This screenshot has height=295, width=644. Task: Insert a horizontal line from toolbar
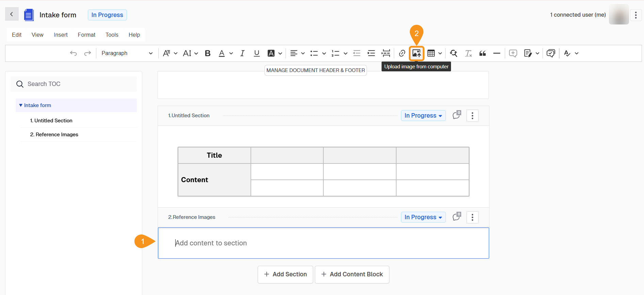[x=497, y=53]
